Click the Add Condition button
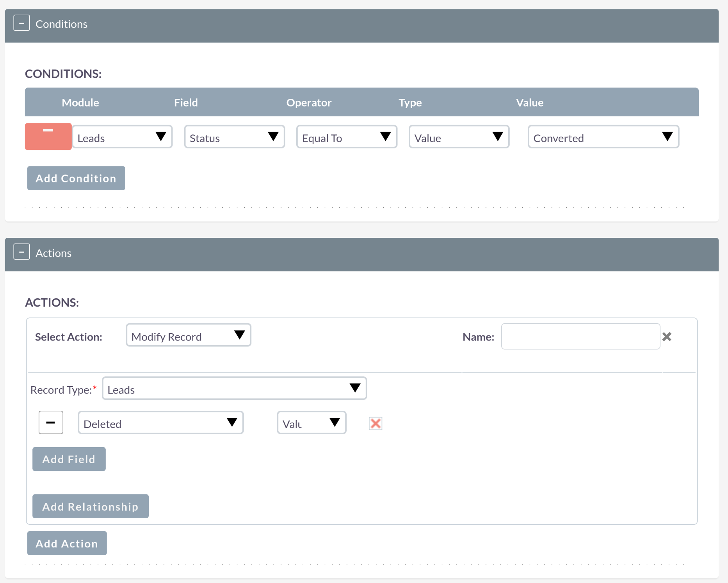Viewport: 728px width, 583px height. click(76, 178)
